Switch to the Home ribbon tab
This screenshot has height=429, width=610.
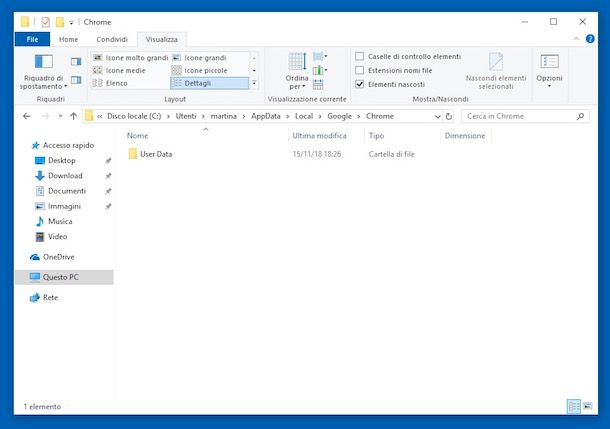tap(68, 39)
